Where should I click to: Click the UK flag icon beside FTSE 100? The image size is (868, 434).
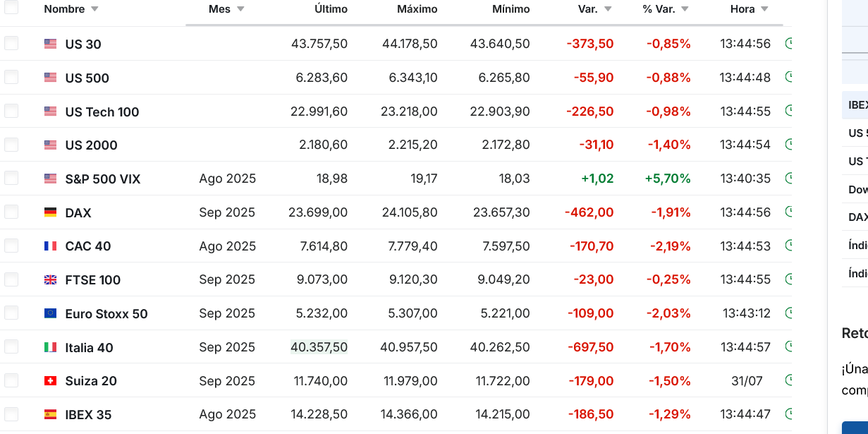pyautogui.click(x=50, y=279)
